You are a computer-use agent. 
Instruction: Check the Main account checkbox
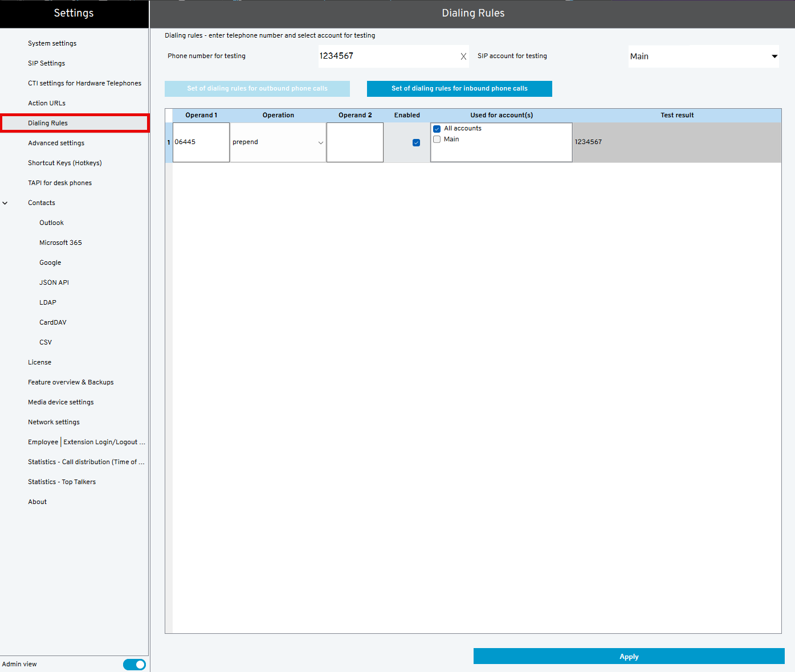coord(437,140)
